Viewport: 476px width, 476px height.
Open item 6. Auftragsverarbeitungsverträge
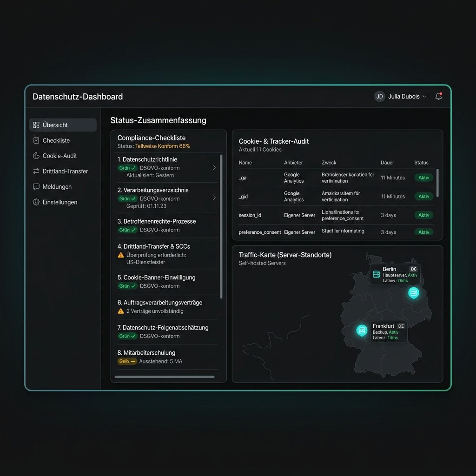[x=167, y=307]
